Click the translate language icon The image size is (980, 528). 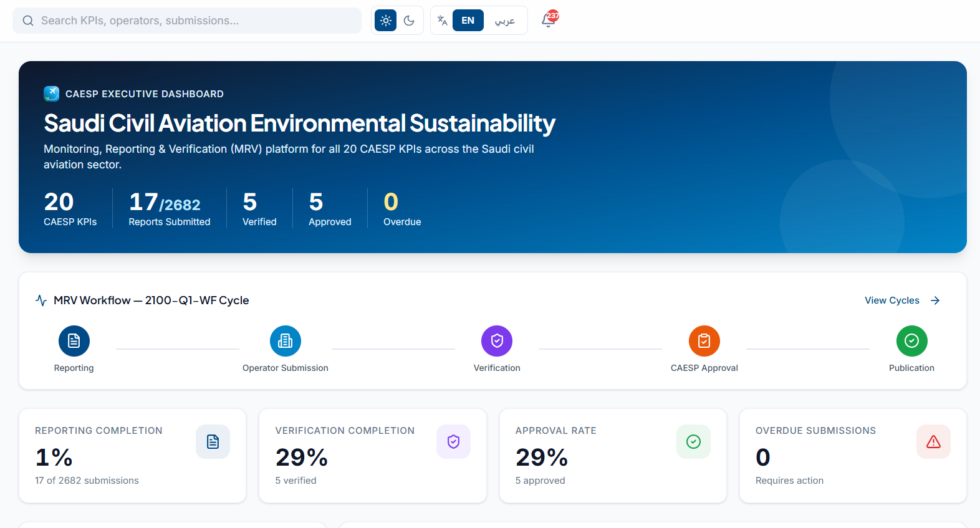click(442, 21)
